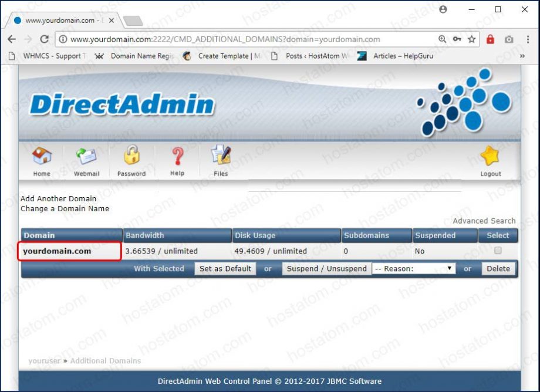Viewport: 540px width, 392px height.
Task: Select the checkbox for yourdomain.com row
Action: [x=498, y=251]
